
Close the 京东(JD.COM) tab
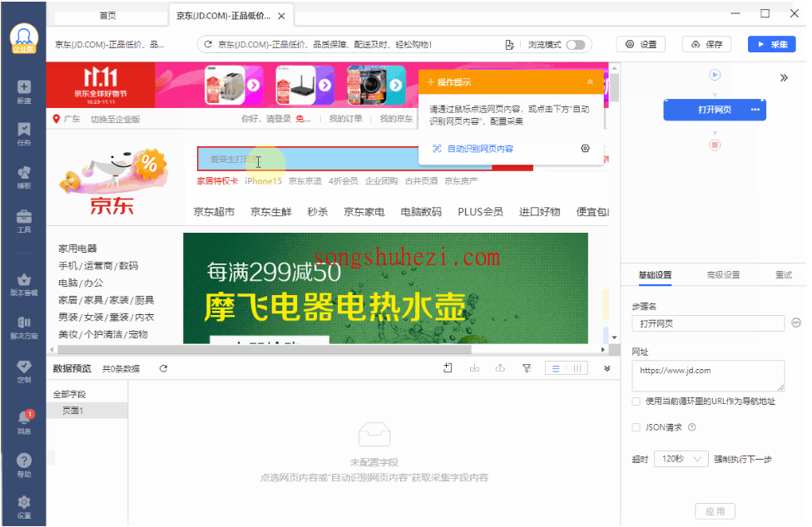[x=281, y=16]
